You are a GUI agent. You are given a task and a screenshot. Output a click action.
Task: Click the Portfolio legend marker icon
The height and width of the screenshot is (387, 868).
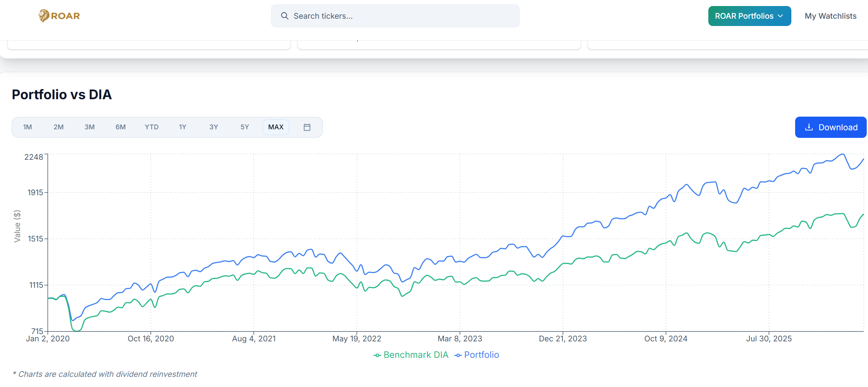pos(458,355)
